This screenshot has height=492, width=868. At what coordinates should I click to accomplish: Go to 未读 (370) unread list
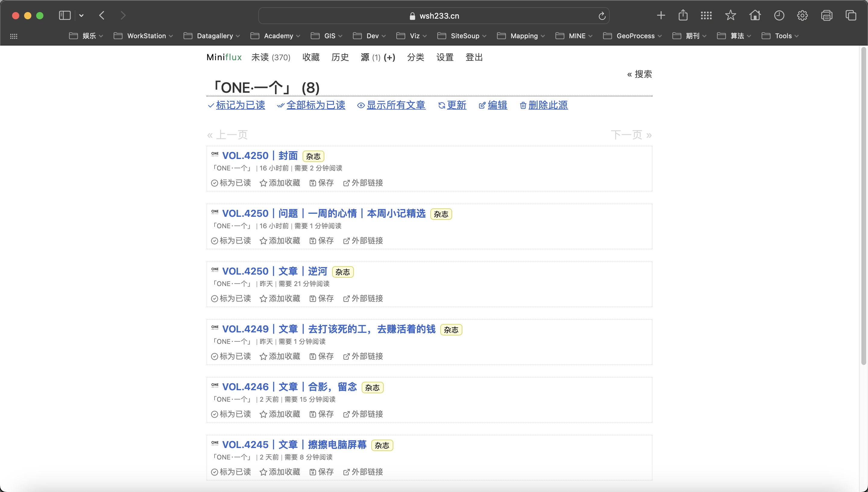coord(271,58)
